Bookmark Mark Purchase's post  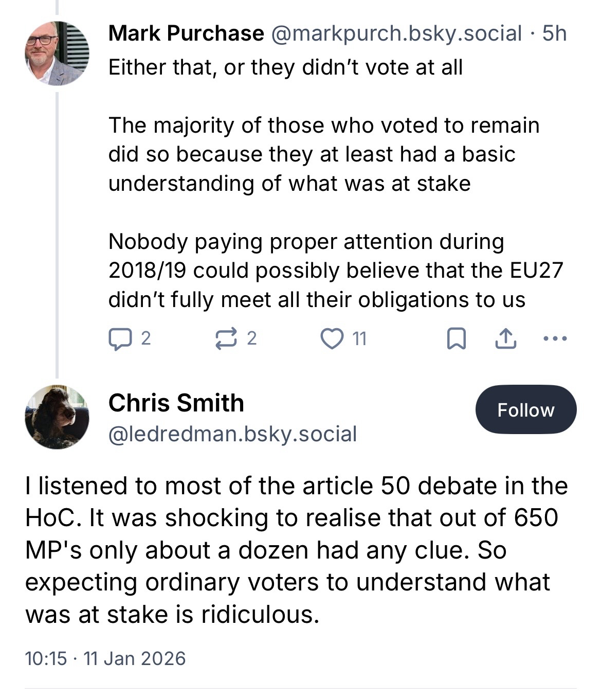pyautogui.click(x=457, y=339)
